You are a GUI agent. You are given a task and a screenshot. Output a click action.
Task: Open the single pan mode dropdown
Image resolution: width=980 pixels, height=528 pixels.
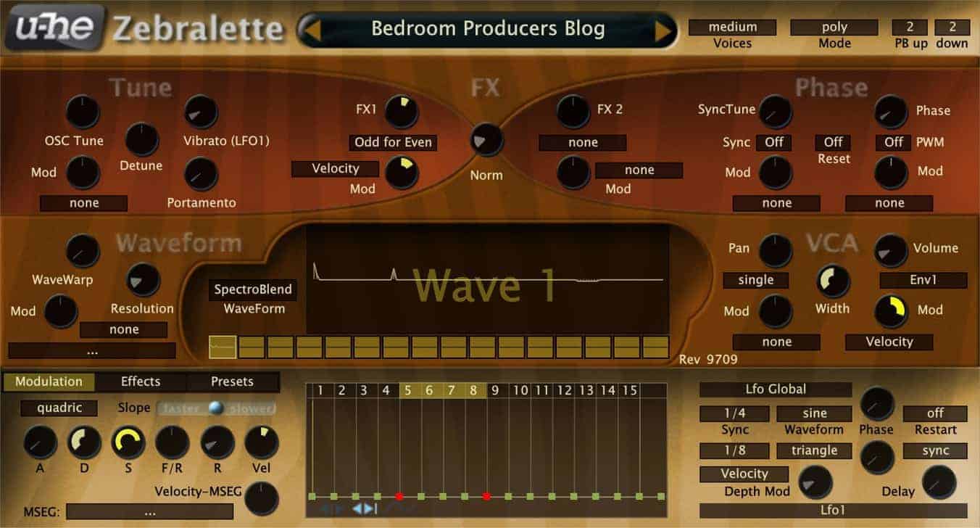756,280
